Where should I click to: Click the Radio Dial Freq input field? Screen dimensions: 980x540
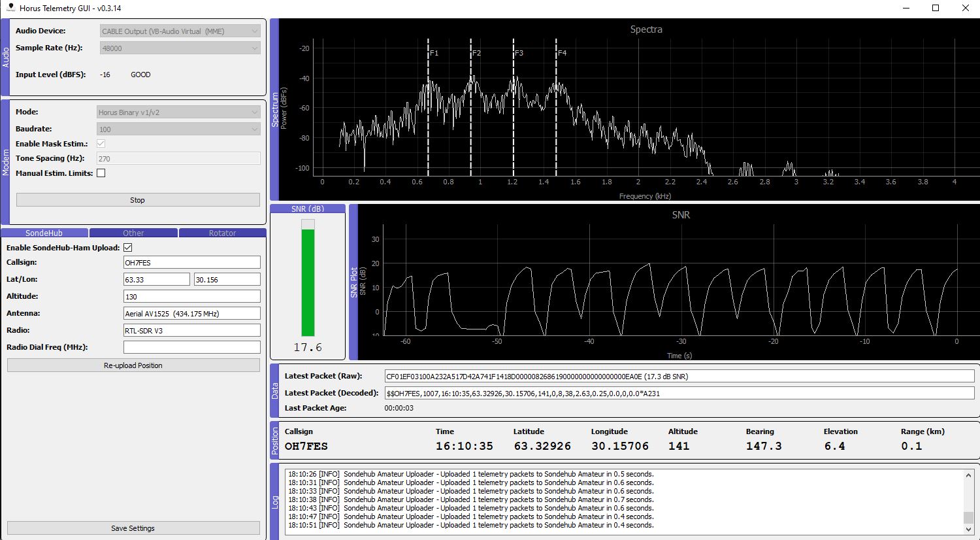191,347
